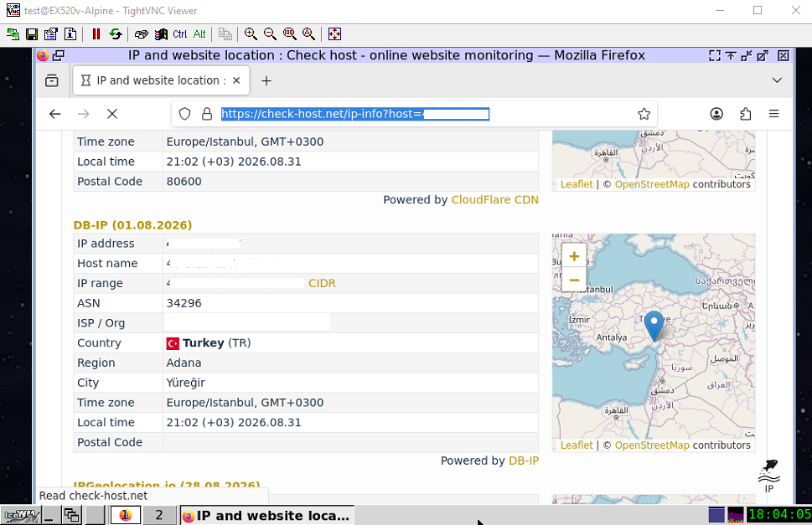
Task: Open Firefox View button left of tabs
Action: coord(52,80)
